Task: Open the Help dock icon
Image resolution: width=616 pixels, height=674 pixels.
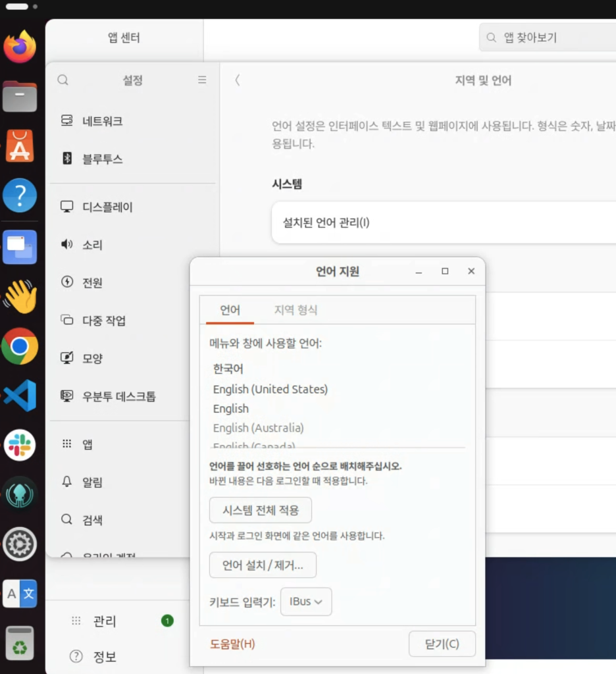Action: point(20,195)
